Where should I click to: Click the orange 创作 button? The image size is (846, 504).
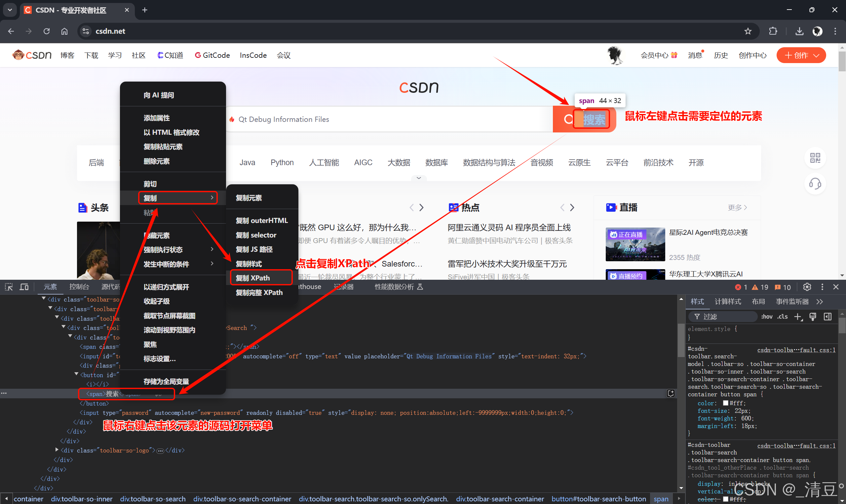tap(801, 55)
